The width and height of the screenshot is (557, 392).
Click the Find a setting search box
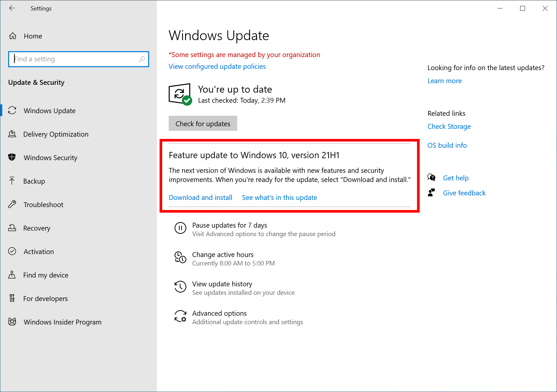[x=78, y=59]
